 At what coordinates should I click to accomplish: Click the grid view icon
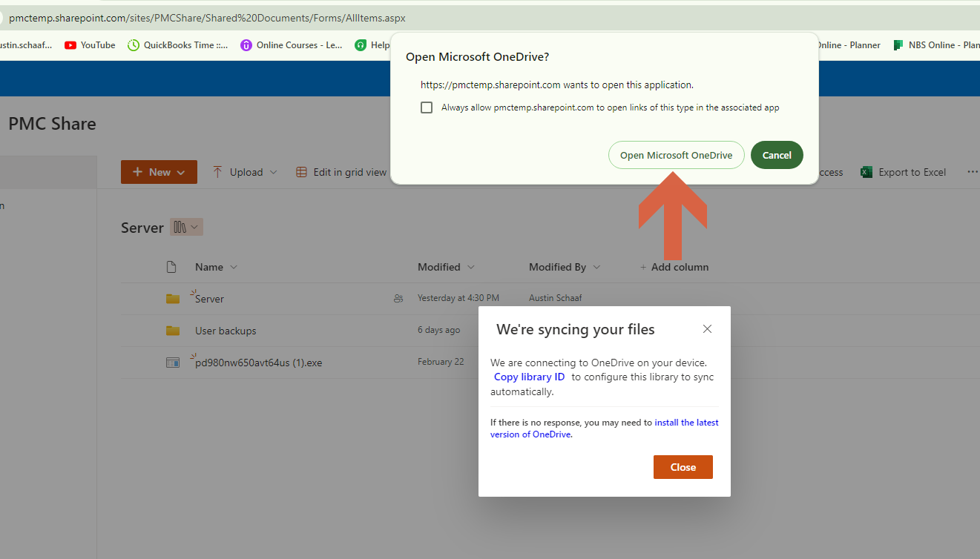[301, 172]
